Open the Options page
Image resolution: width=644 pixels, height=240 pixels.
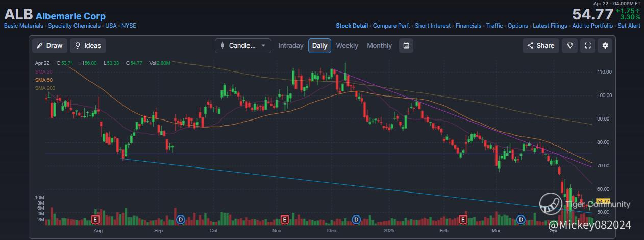coord(518,26)
